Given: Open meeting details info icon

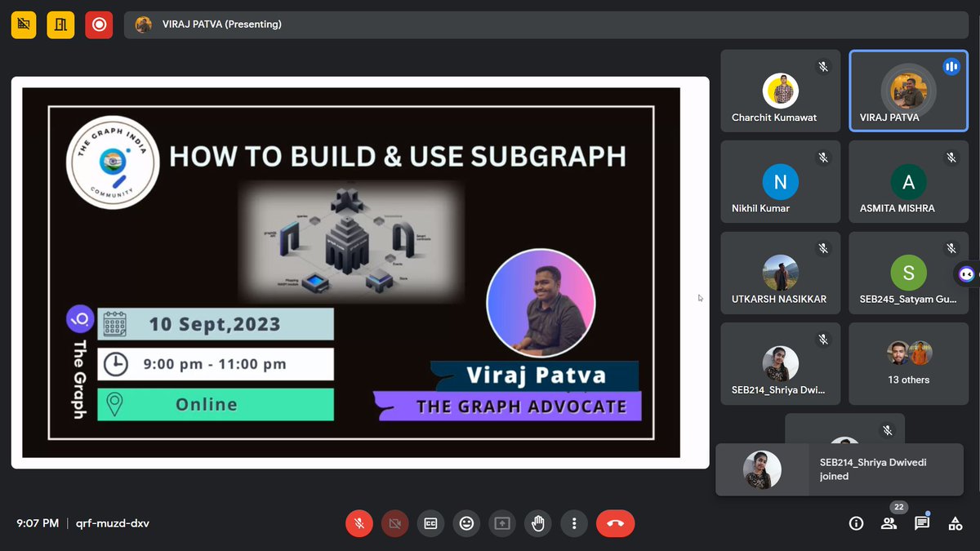Looking at the screenshot, I should (856, 523).
